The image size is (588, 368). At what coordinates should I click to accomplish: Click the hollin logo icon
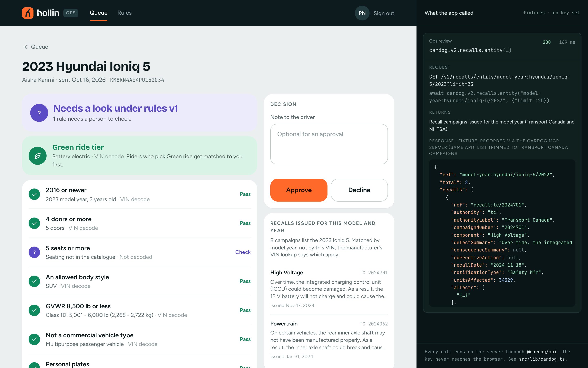pyautogui.click(x=28, y=13)
